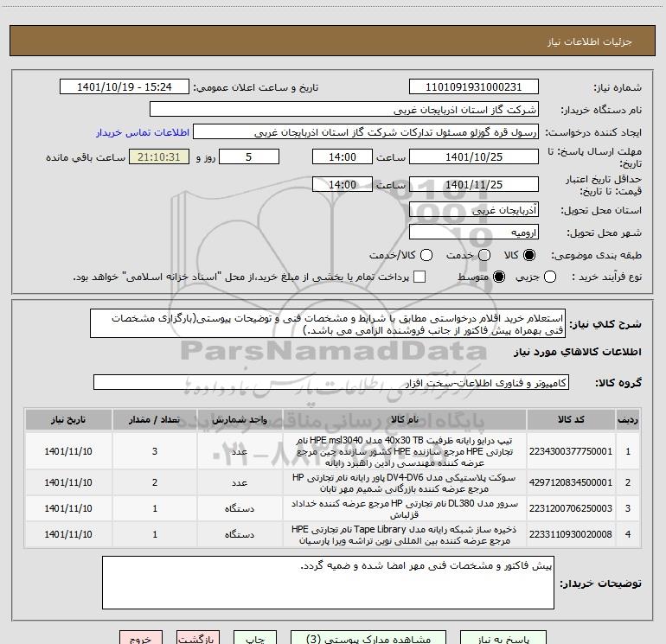
Task: Click public announcement date field
Action: point(125,86)
